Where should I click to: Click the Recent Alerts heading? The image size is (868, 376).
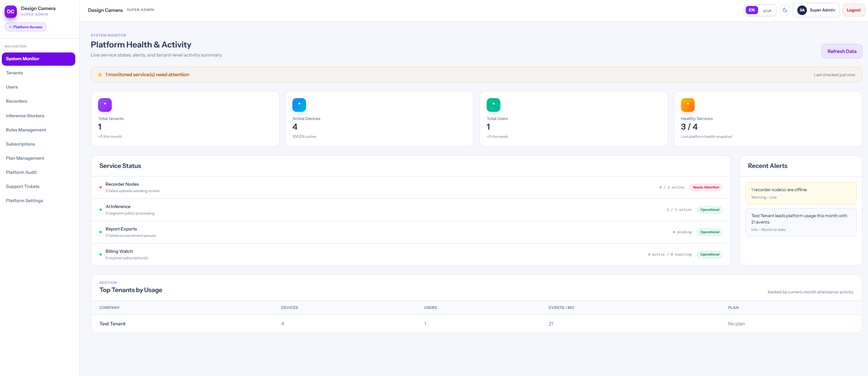768,166
